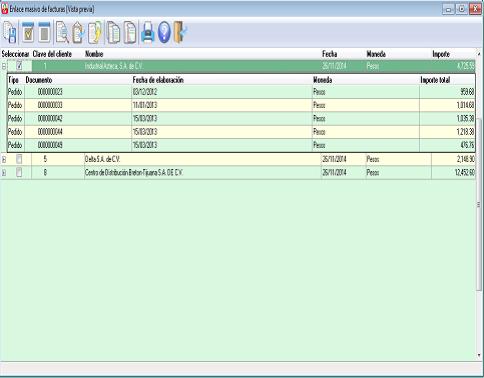Screen dimensions: 484x378
Task: Click the document with lightning bolt icon
Action: 95,33
